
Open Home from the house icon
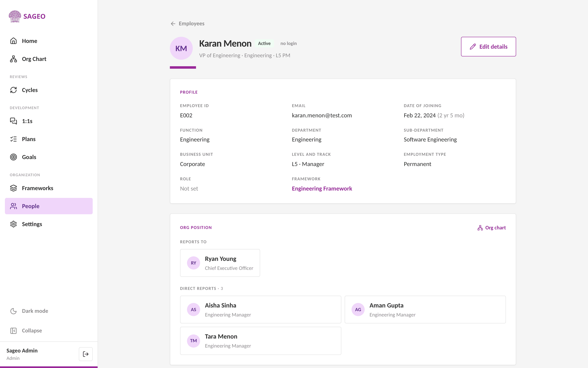point(13,41)
